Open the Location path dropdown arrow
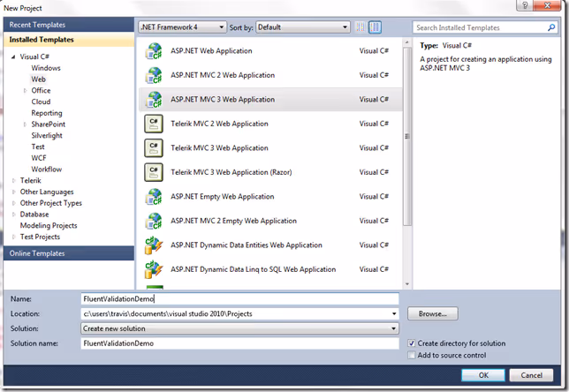 pos(394,313)
